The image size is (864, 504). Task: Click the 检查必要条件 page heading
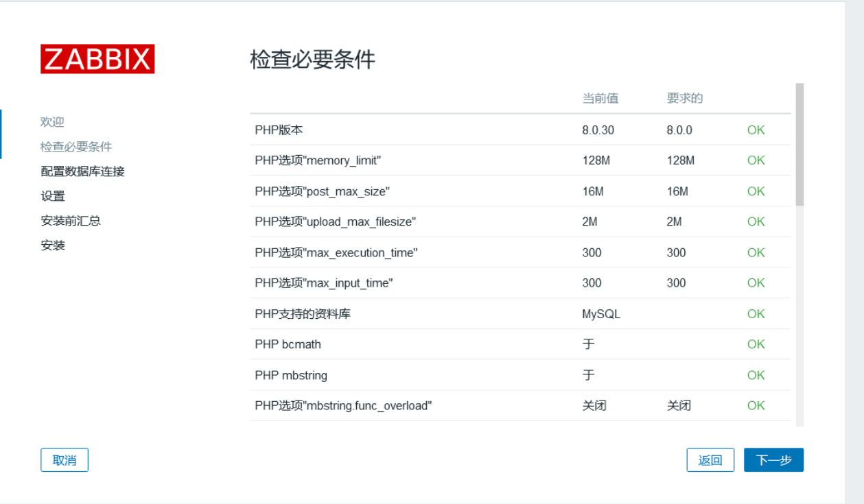313,60
